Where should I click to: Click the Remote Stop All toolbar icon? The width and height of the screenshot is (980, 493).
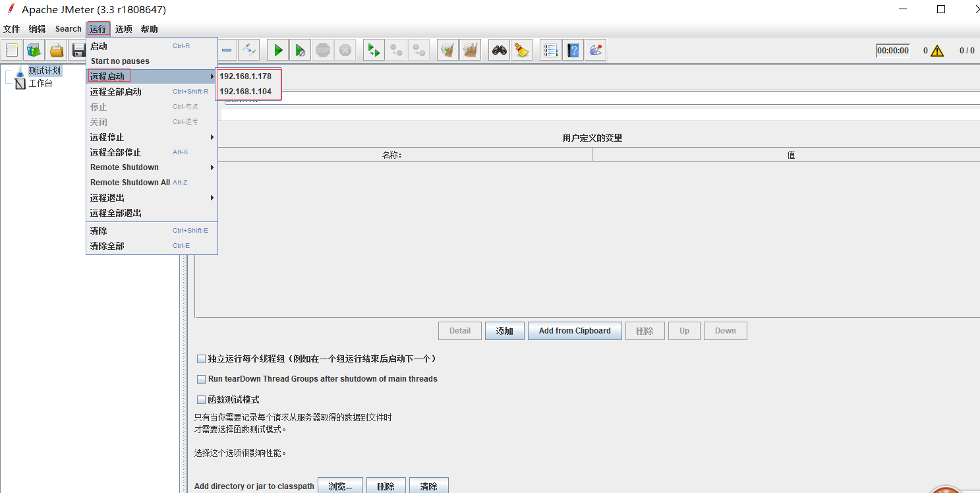396,50
